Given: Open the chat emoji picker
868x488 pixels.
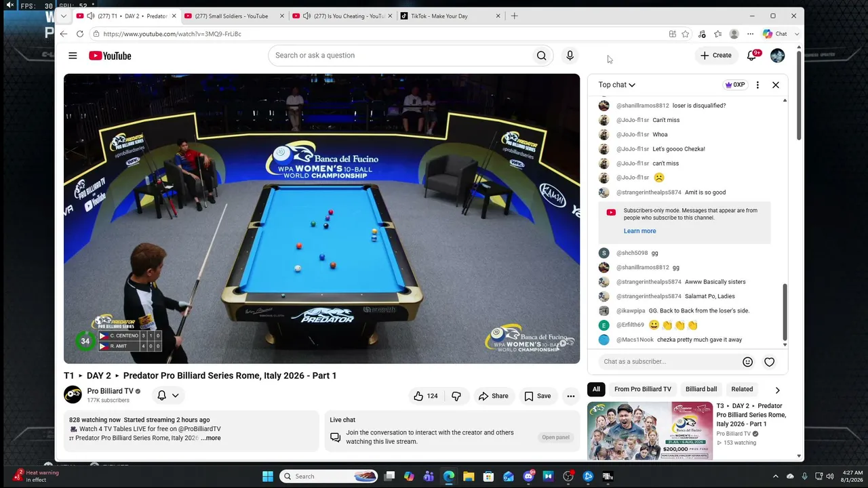Looking at the screenshot, I should [x=747, y=362].
